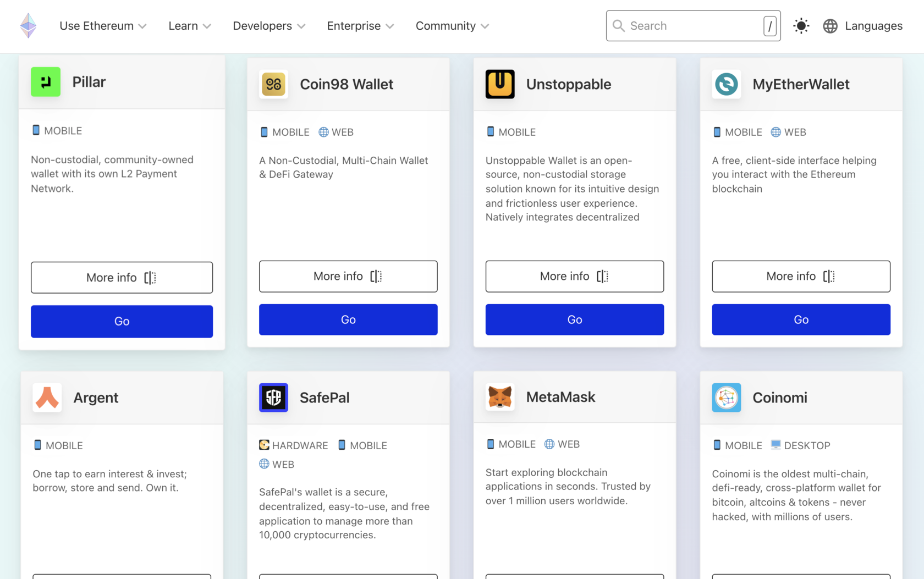
Task: Open the Developers menu
Action: (269, 26)
